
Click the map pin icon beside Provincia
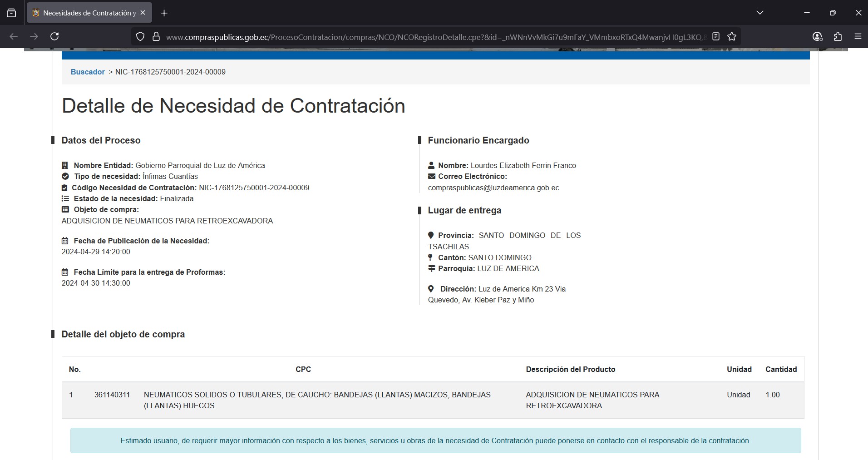pos(431,235)
